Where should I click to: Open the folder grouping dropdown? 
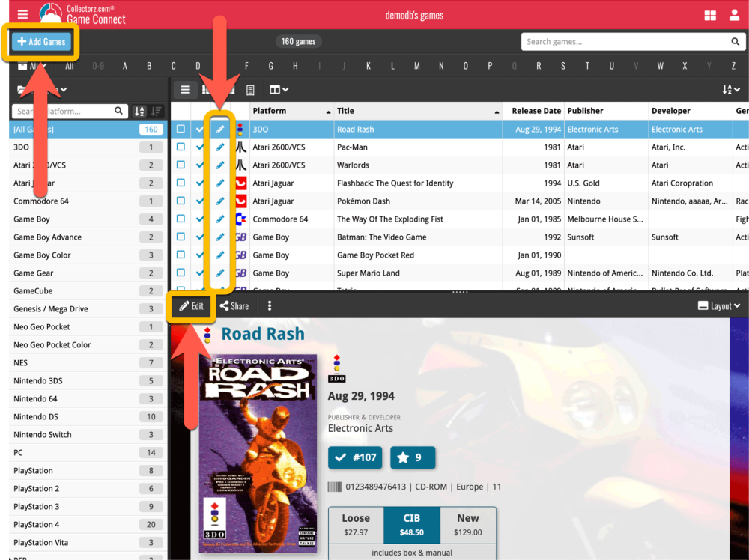(x=41, y=89)
